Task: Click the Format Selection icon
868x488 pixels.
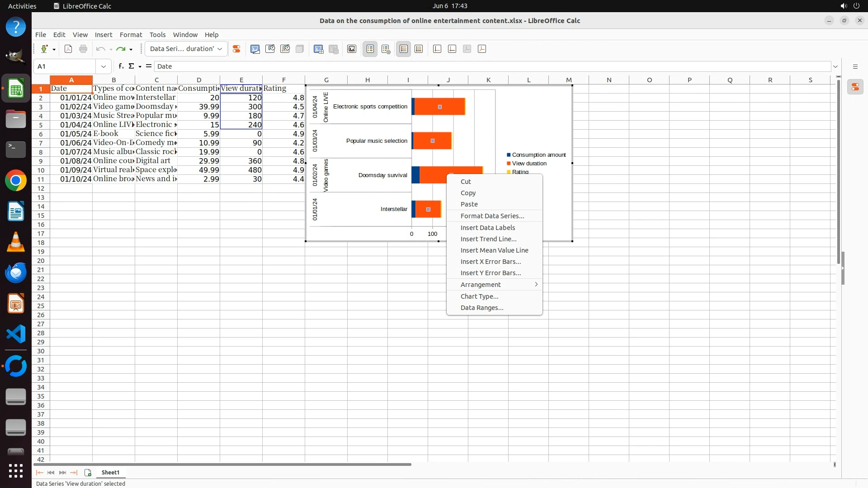Action: coord(236,49)
